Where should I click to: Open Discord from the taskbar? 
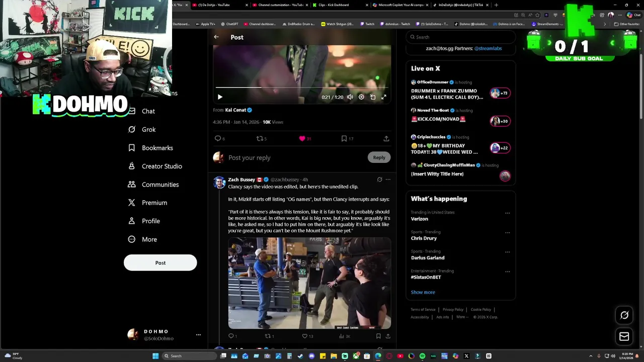311,356
